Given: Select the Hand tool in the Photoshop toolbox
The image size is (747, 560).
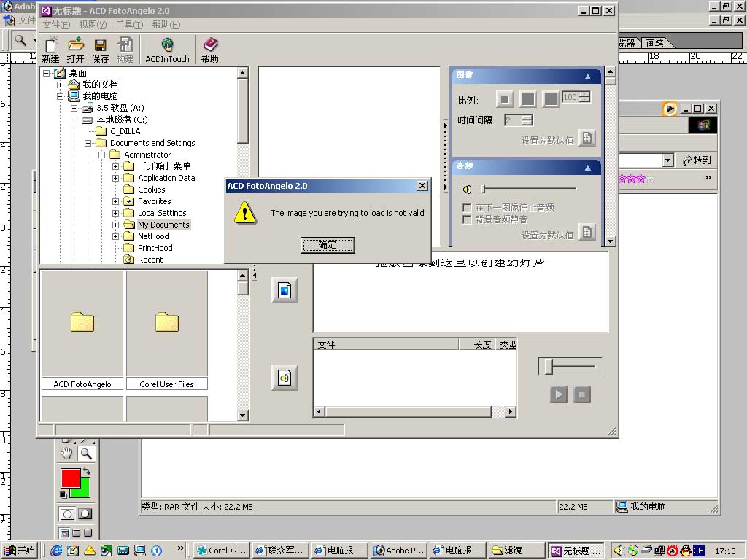Looking at the screenshot, I should point(66,454).
